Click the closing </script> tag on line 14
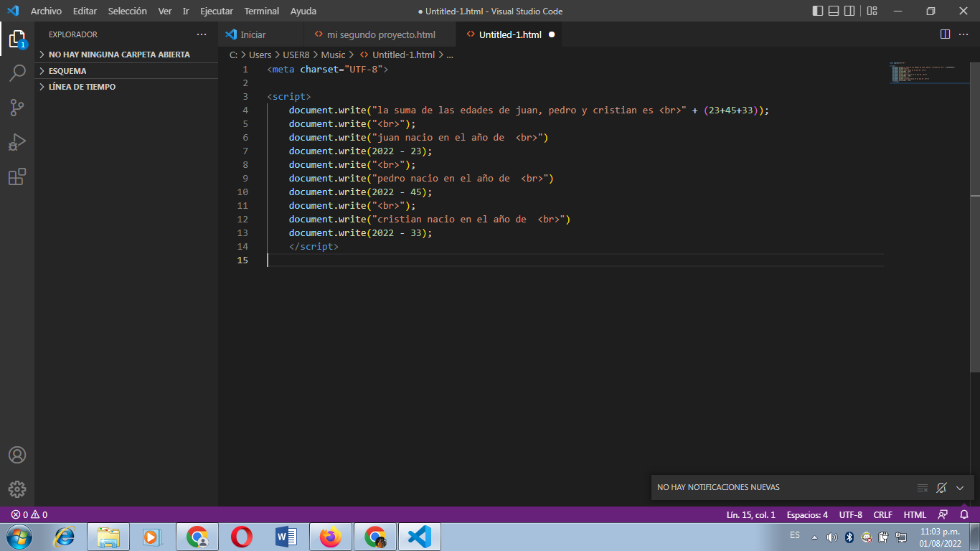Screen dimensions: 980x551 click(x=314, y=247)
